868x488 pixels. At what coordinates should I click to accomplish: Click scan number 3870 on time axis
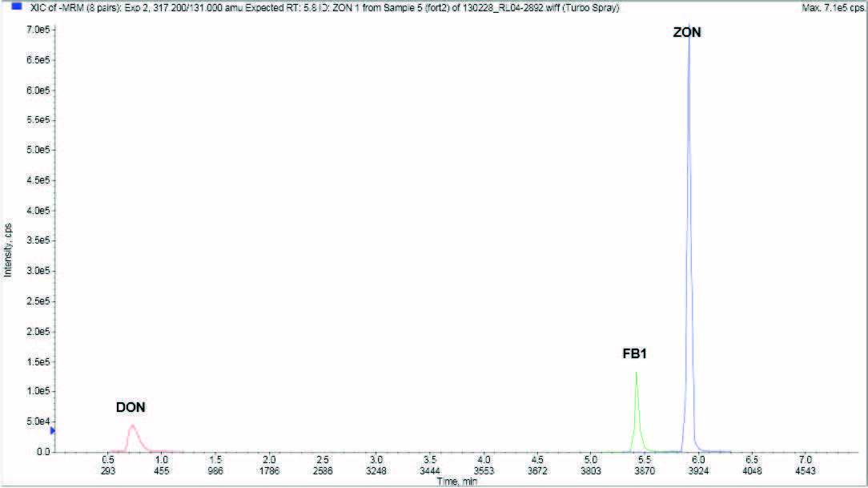(x=645, y=471)
